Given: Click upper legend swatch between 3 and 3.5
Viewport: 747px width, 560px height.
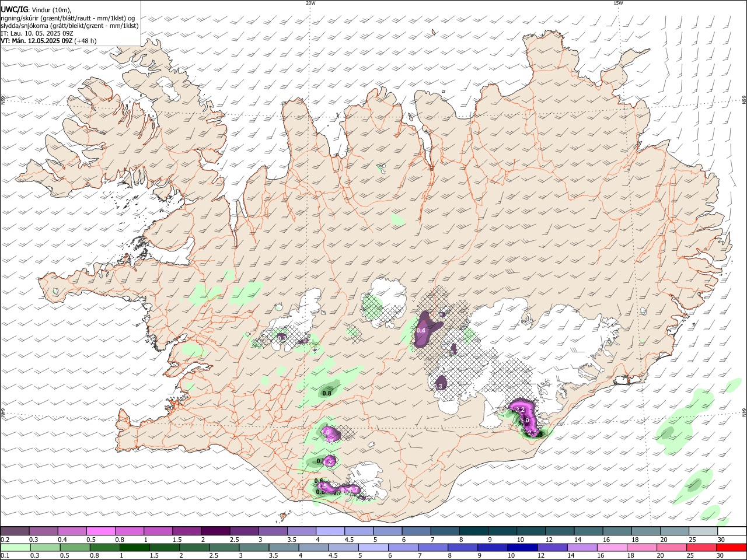Looking at the screenshot, I should point(273,531).
